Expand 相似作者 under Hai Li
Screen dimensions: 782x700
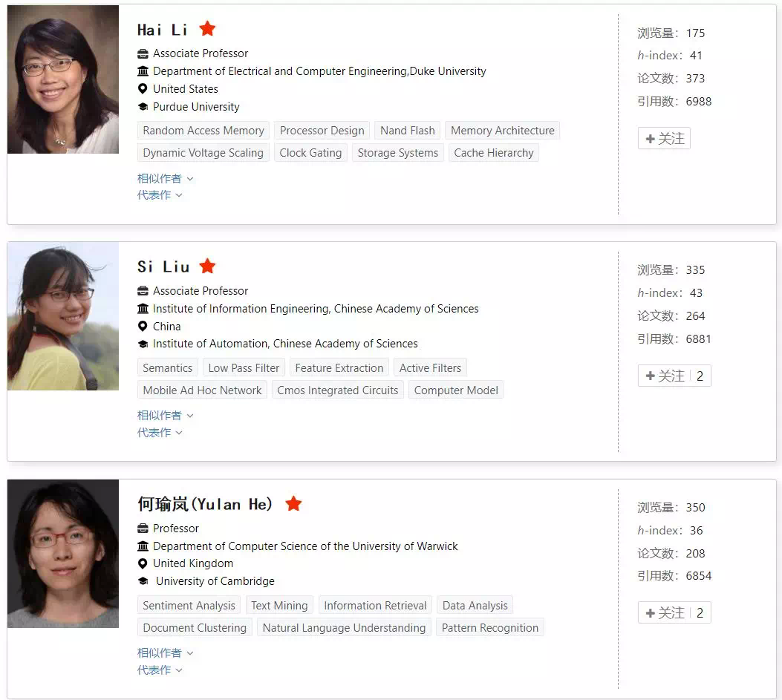click(165, 178)
